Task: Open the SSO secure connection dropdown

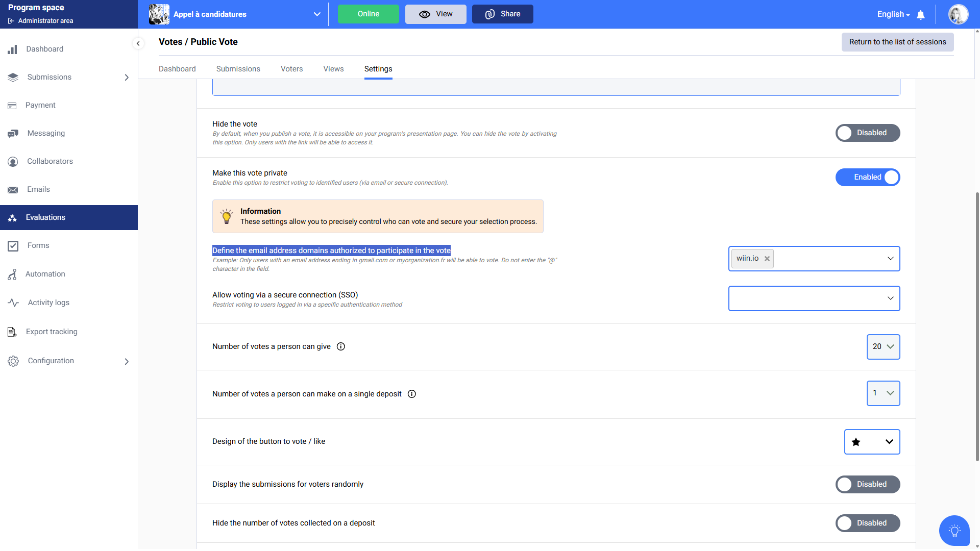Action: click(x=814, y=298)
